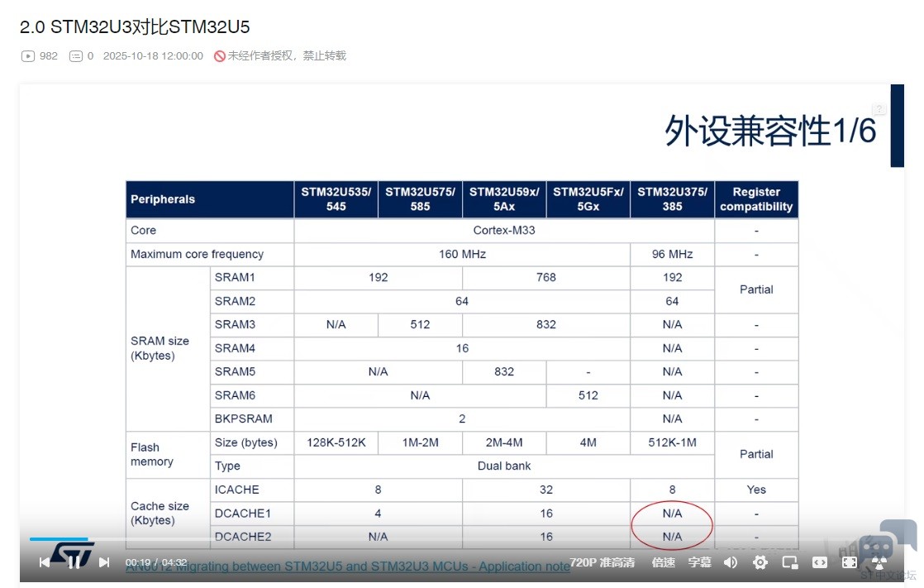Image resolution: width=924 pixels, height=588 pixels.
Task: Open the 字幕 subtitle menu
Action: coord(699,562)
